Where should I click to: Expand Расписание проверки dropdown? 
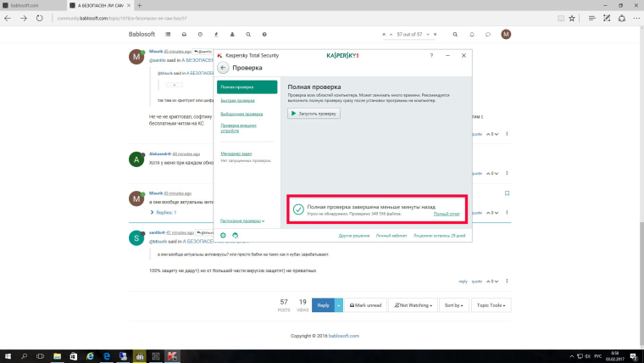tap(242, 221)
